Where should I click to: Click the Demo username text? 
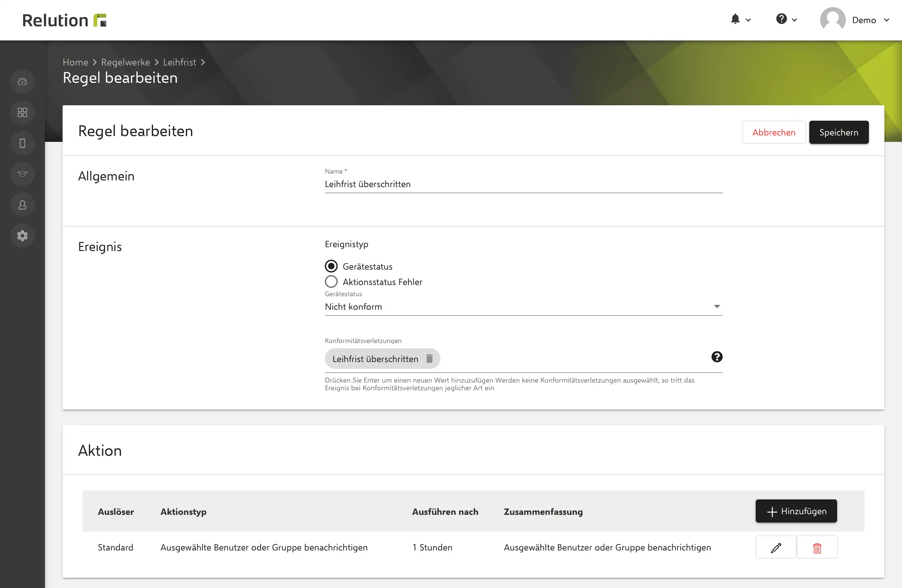point(864,20)
